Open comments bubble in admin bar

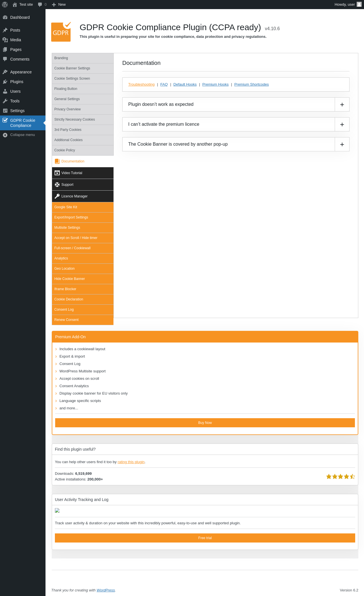(x=40, y=5)
